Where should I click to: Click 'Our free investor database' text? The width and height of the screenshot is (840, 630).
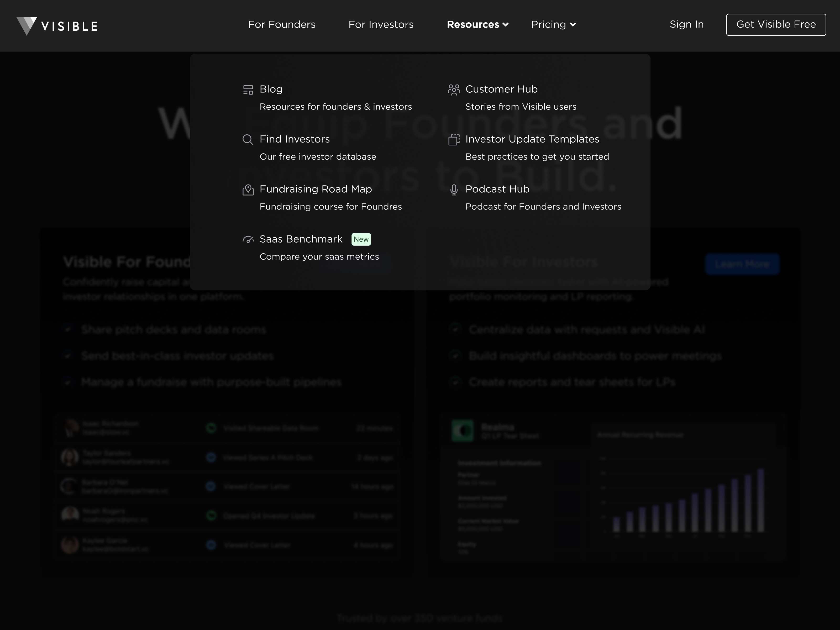click(318, 157)
